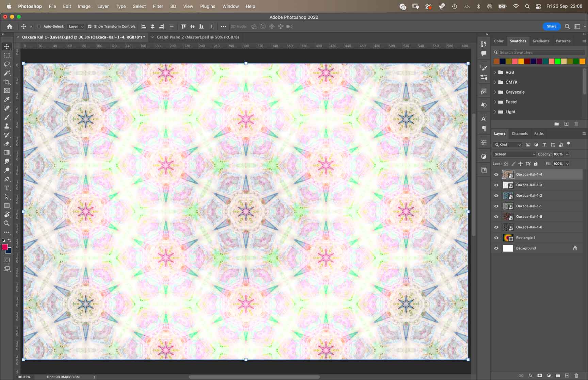Screen dimensions: 588x380
Task: Switch to the Paths tab
Action: pos(539,133)
